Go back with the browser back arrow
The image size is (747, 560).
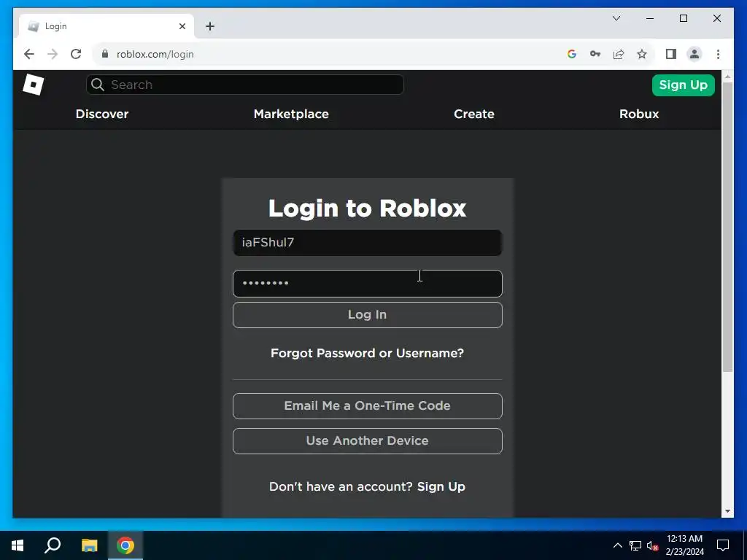click(29, 54)
